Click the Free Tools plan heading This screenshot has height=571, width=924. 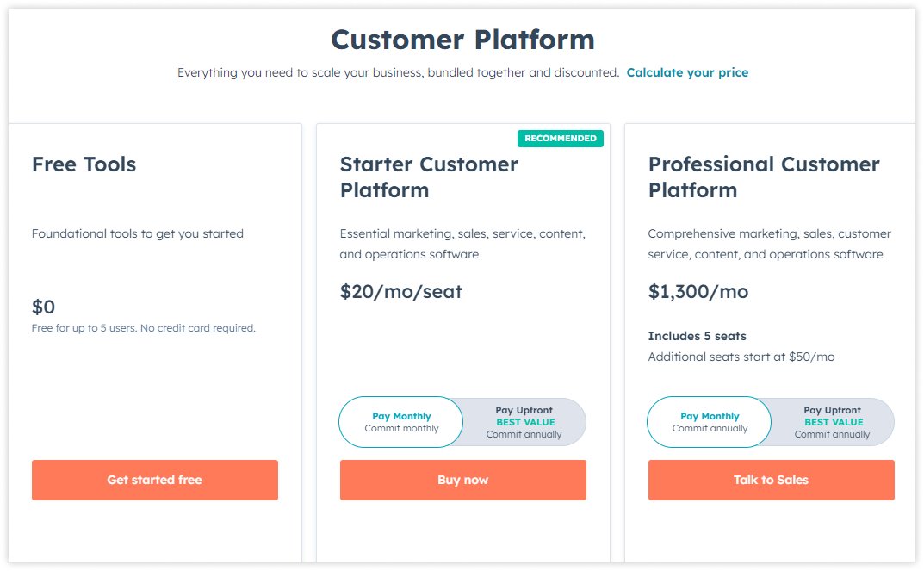tap(84, 164)
